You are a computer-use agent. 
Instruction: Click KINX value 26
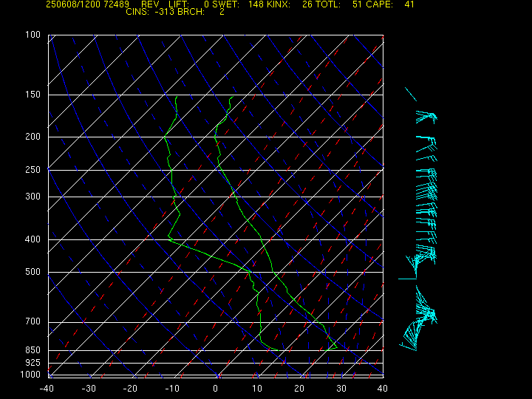pos(307,4)
